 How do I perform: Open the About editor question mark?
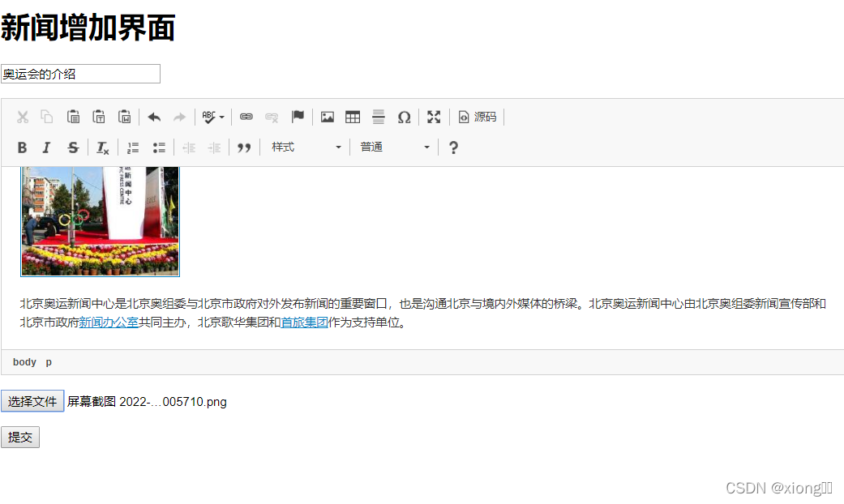[x=453, y=147]
